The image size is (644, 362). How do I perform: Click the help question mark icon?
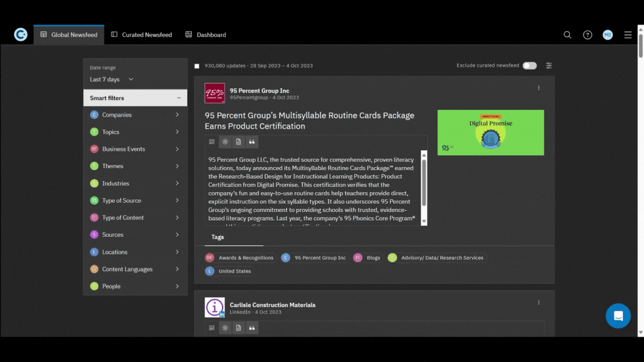[x=588, y=35]
